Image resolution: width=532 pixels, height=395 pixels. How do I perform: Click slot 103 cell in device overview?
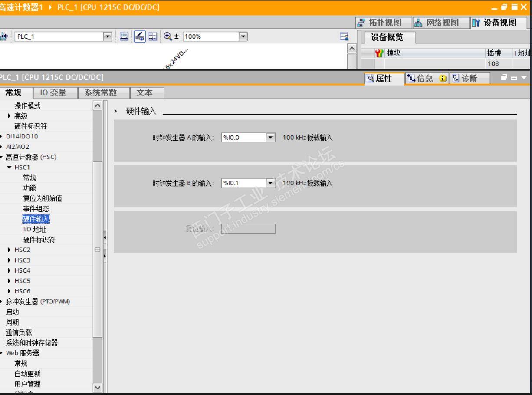tap(499, 63)
